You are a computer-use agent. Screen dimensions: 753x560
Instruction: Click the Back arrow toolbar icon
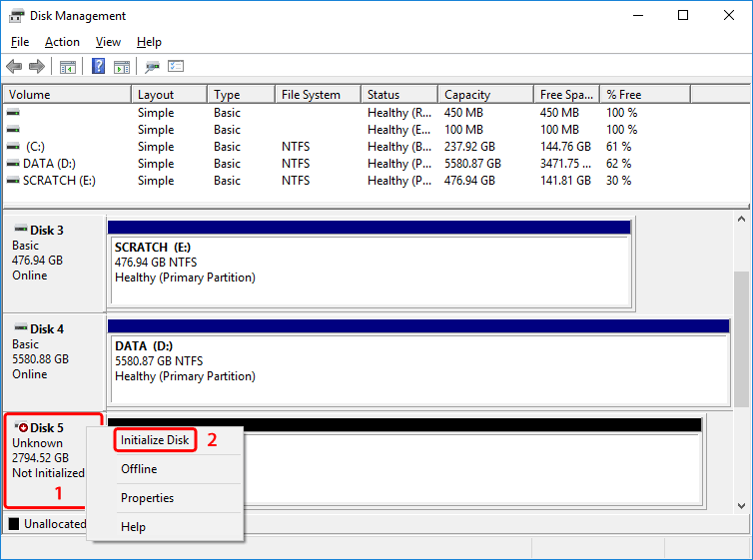[x=14, y=67]
